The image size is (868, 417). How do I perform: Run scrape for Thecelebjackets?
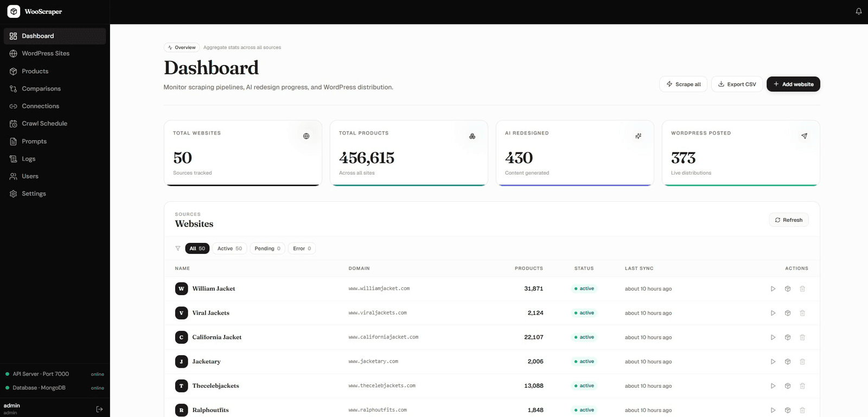point(773,386)
